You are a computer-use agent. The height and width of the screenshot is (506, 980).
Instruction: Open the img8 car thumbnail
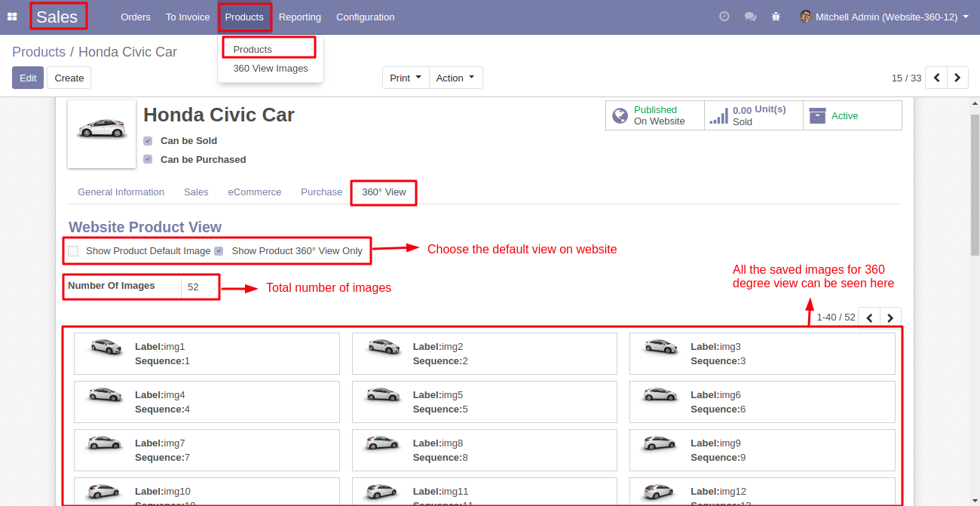(x=384, y=443)
